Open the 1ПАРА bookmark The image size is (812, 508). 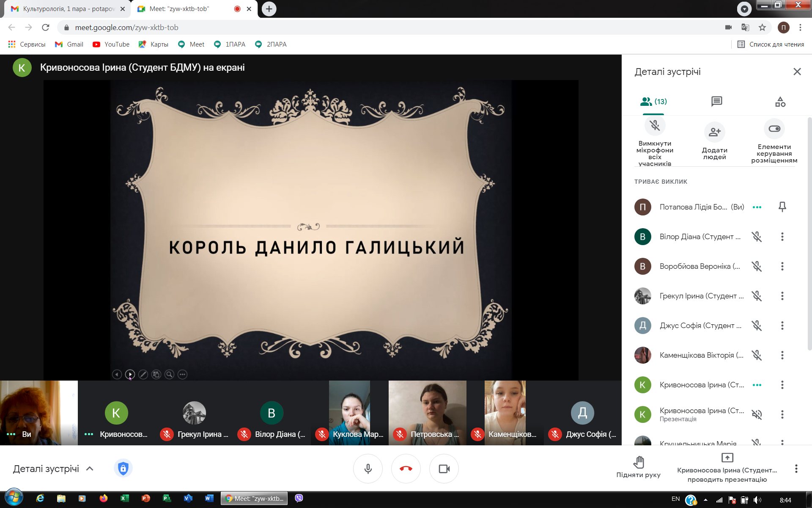tap(230, 44)
